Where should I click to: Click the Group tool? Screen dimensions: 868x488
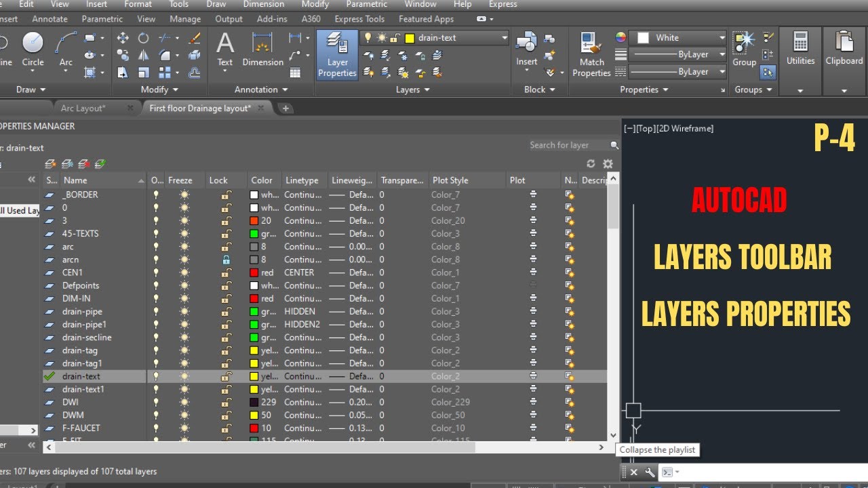coord(744,49)
